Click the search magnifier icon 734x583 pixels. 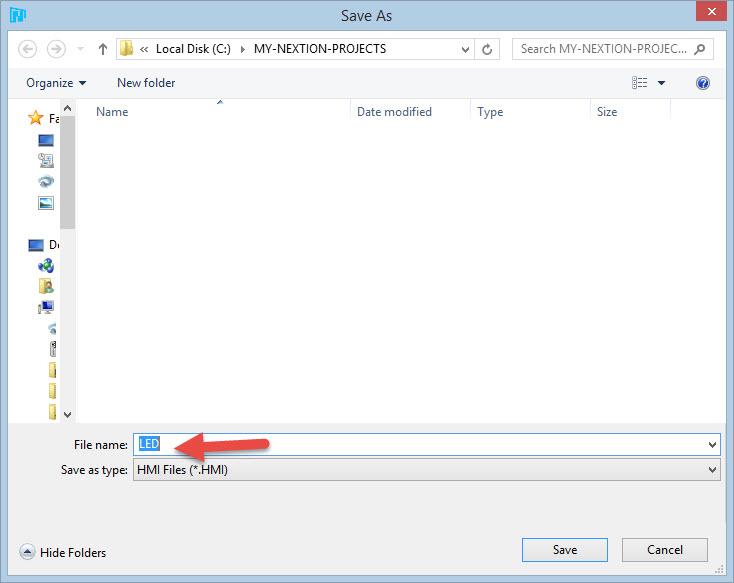click(700, 49)
